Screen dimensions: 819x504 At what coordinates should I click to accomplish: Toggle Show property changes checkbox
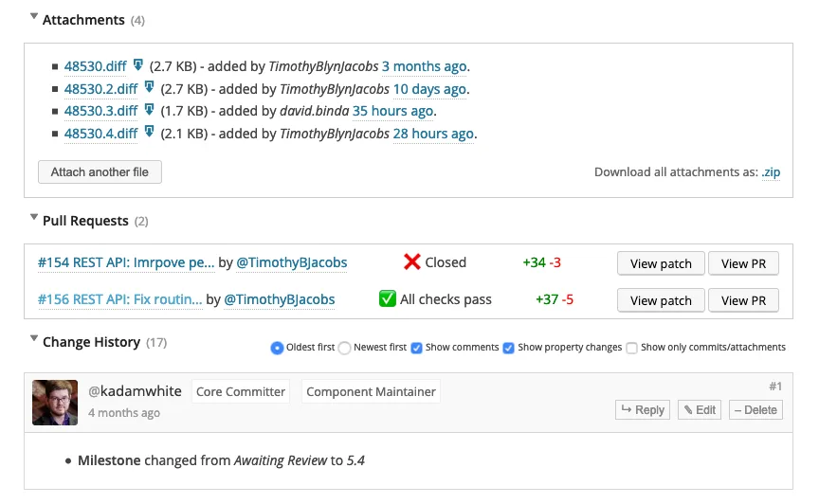pyautogui.click(x=508, y=348)
